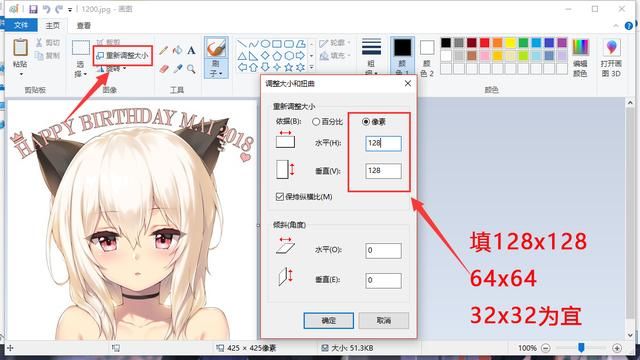Click the 水平(H) resize input field
Image resolution: width=640 pixels, height=360 pixels.
(x=383, y=143)
